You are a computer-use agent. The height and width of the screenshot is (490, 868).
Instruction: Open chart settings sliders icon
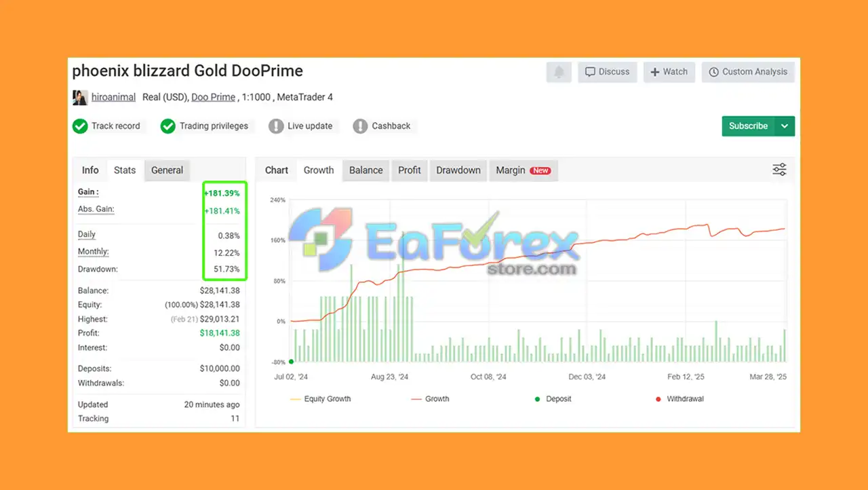coord(779,170)
